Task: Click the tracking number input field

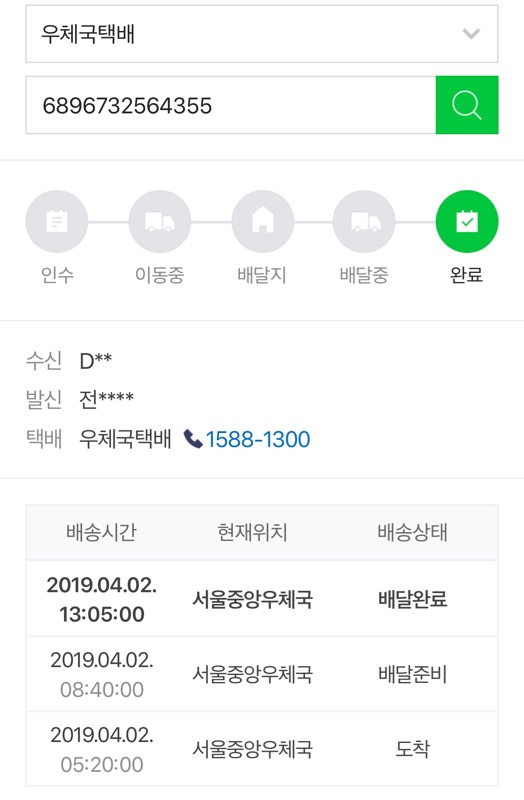Action: tap(231, 105)
